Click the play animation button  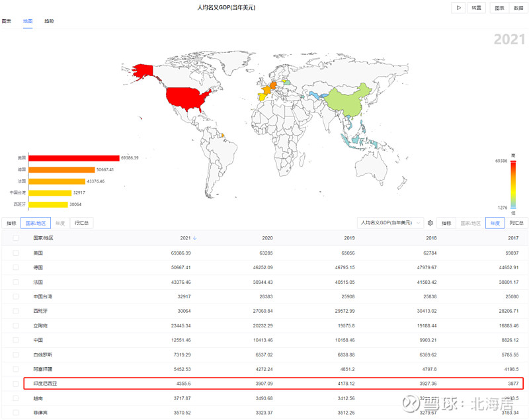(x=458, y=8)
